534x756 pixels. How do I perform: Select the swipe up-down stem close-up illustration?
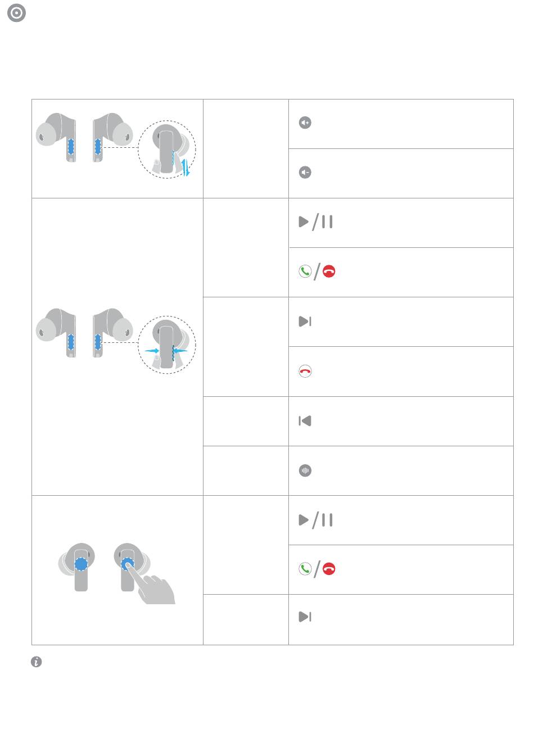coord(167,150)
